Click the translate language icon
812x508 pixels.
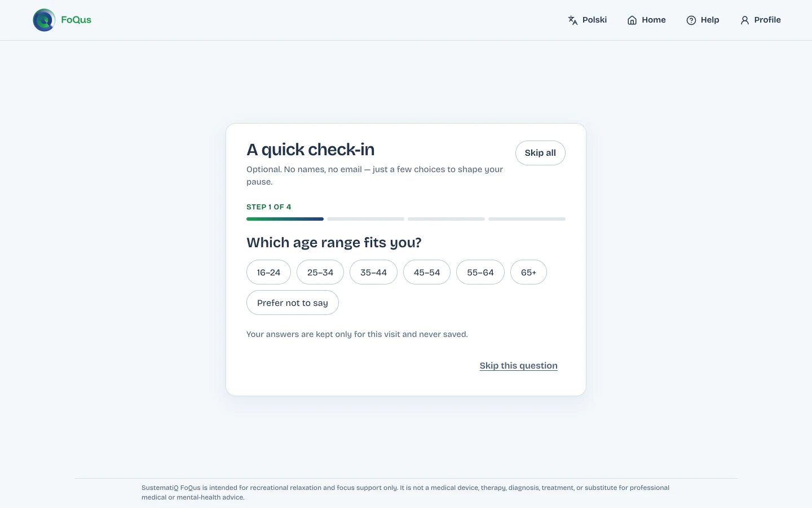click(x=573, y=20)
